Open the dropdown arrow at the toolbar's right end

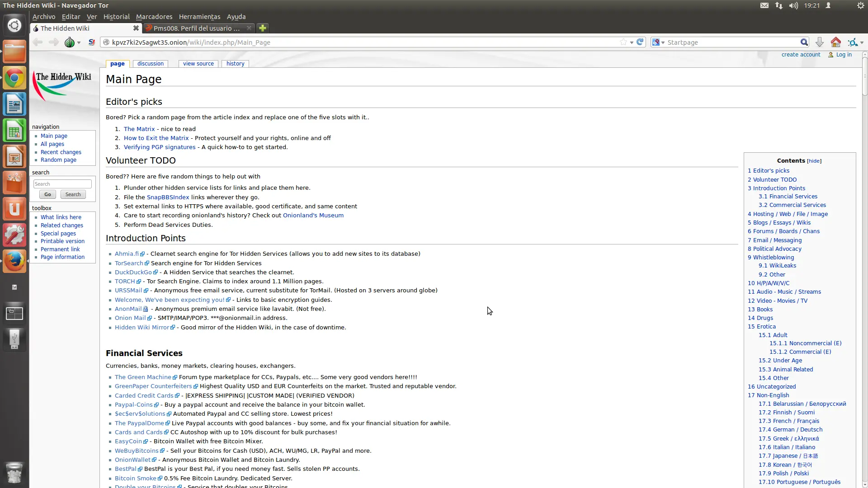click(862, 42)
